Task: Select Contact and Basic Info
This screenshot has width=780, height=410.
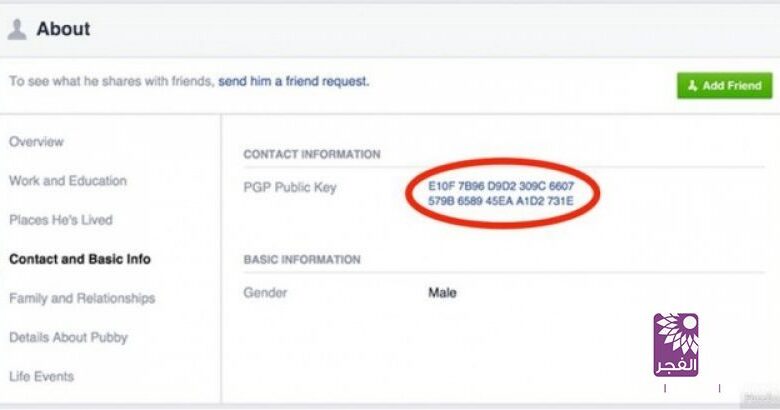Action: (x=80, y=259)
